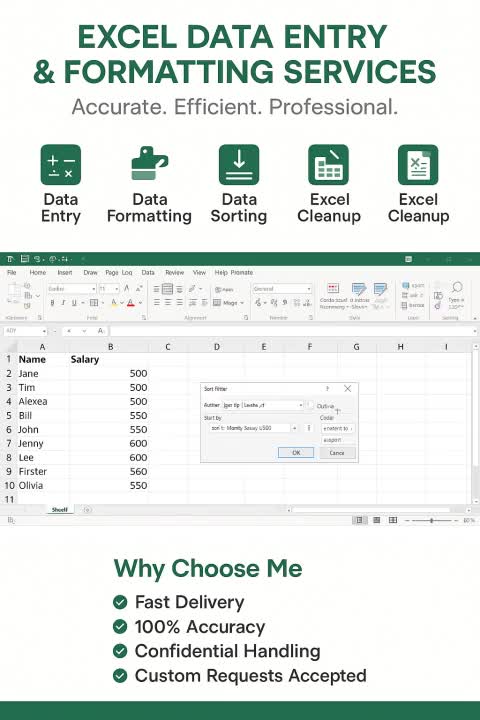Click the Comma Style icon
480x720 pixels.
coord(285,303)
